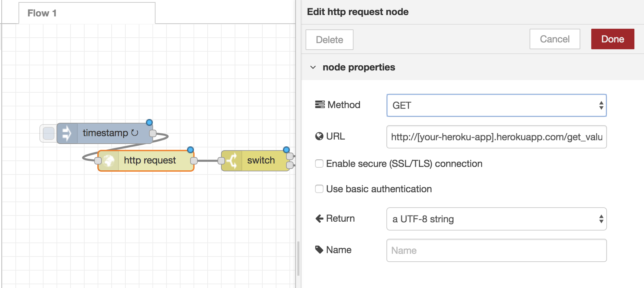The width and height of the screenshot is (644, 288).
Task: Open the Return type dropdown
Action: [496, 219]
